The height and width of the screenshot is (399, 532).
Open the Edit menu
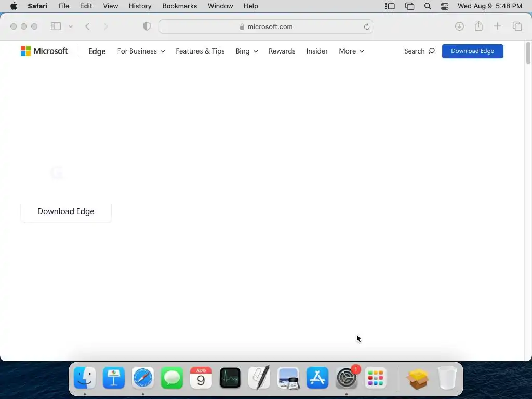86,6
